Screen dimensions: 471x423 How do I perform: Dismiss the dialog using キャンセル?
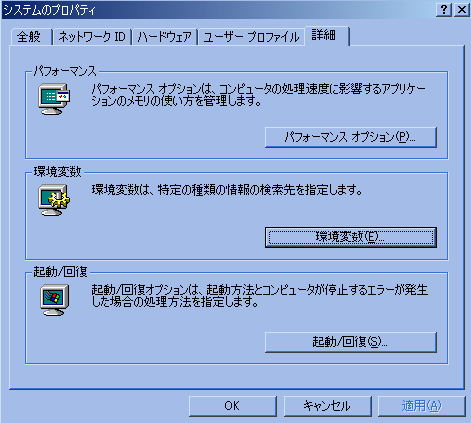coord(327,406)
